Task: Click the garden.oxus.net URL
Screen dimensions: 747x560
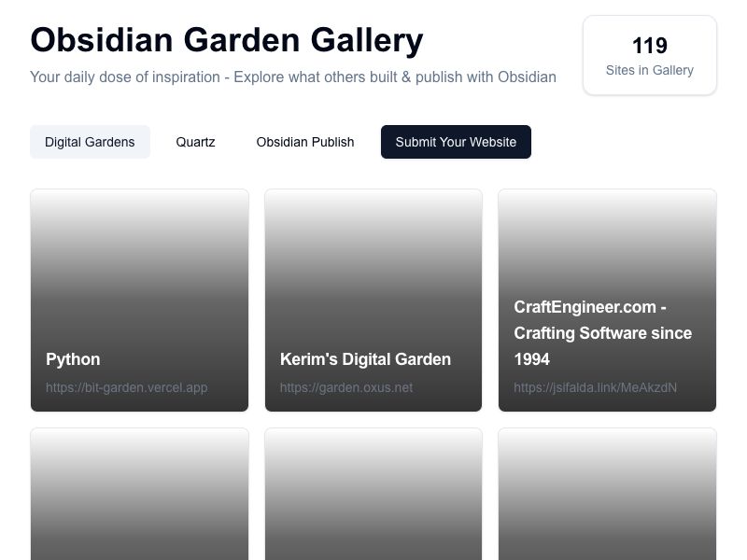Action: (346, 387)
